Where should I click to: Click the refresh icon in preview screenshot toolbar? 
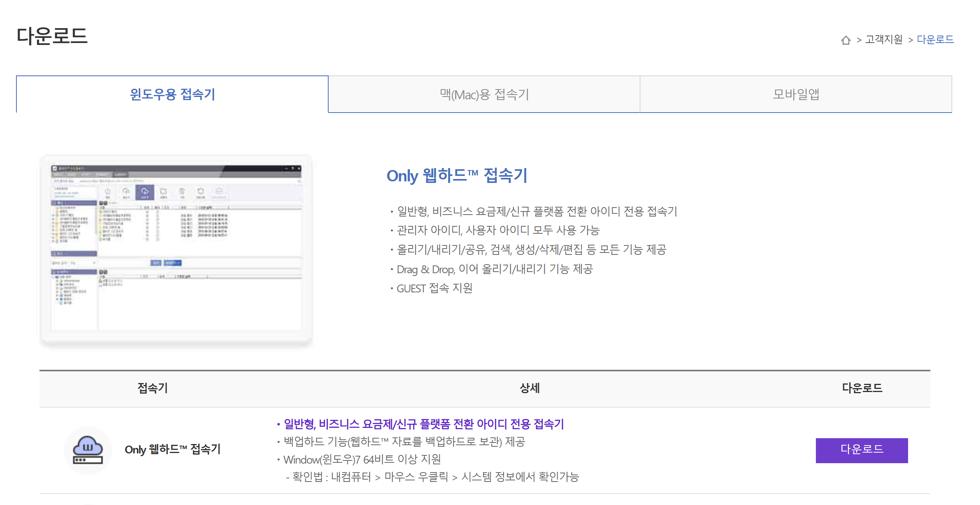pyautogui.click(x=200, y=191)
